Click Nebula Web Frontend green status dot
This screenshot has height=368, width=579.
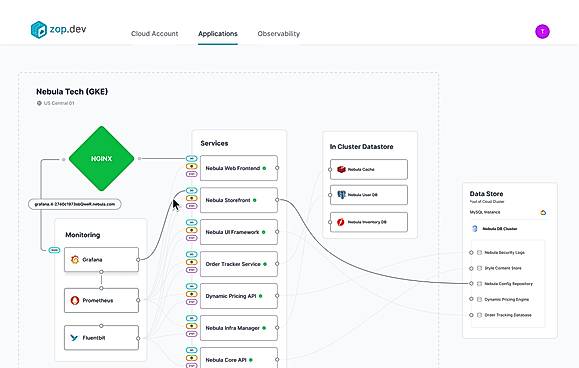(264, 168)
